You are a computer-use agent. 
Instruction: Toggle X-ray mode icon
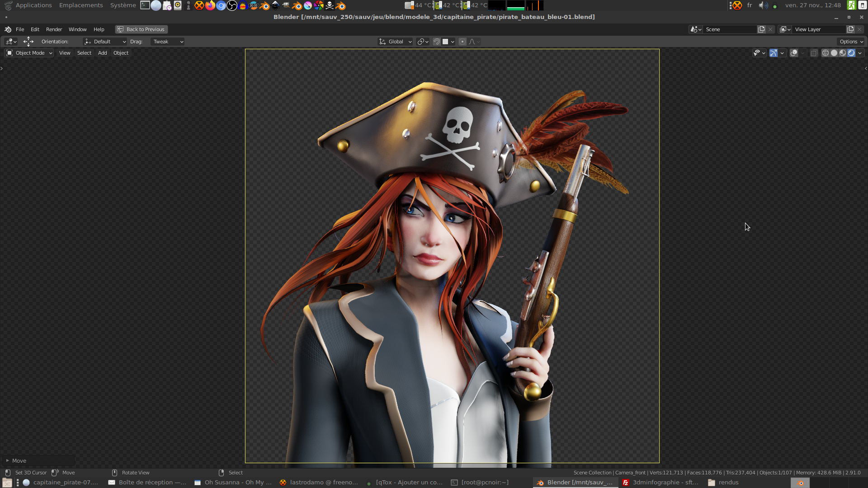[814, 53]
